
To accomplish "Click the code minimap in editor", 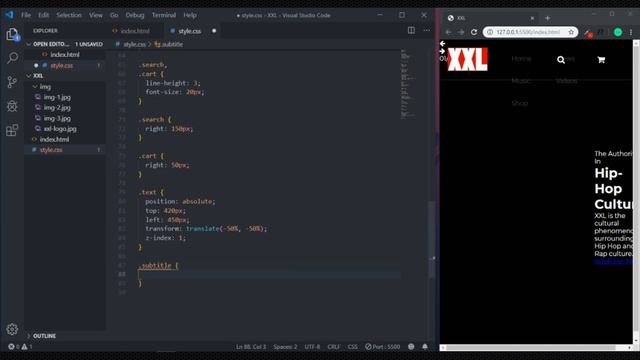I will tap(408, 84).
